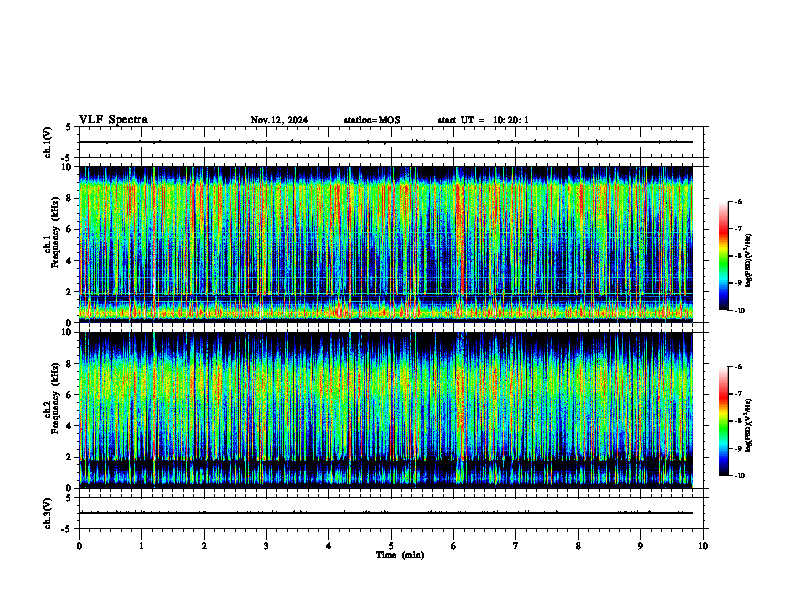Screen dimensions: 792x612
Task: Click the "6" kHz tick on ch.1 frequency axis
Action: (x=69, y=229)
